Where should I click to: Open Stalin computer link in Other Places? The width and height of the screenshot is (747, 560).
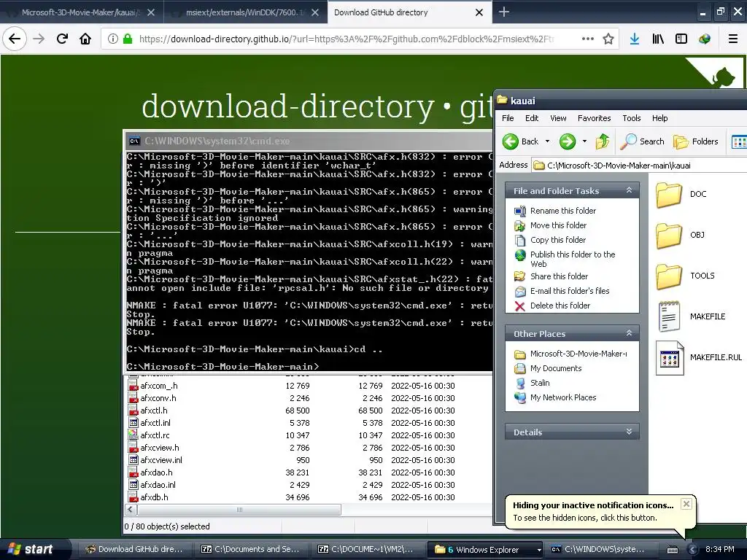540,383
